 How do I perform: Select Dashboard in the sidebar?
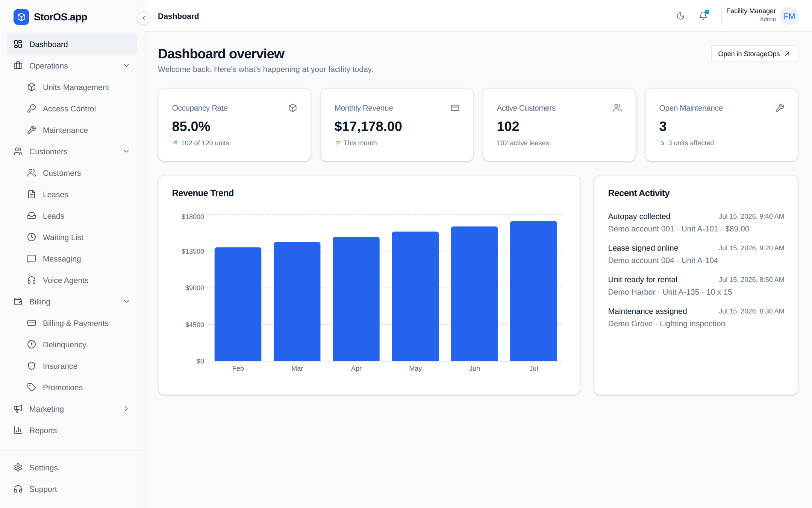[x=72, y=44]
